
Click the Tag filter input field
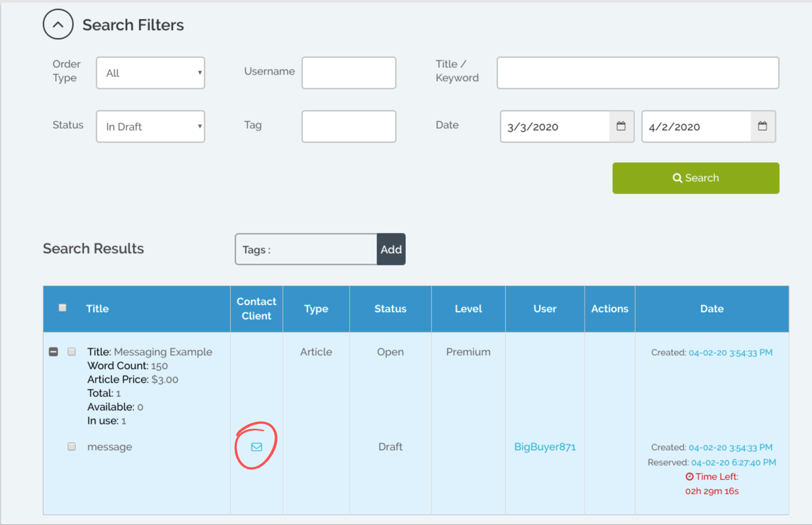[x=349, y=127]
